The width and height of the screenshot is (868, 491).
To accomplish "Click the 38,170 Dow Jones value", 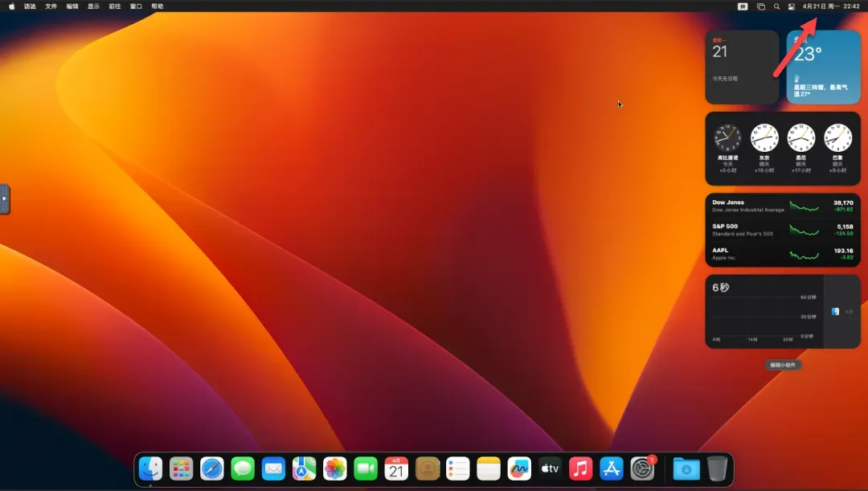I will (x=843, y=203).
